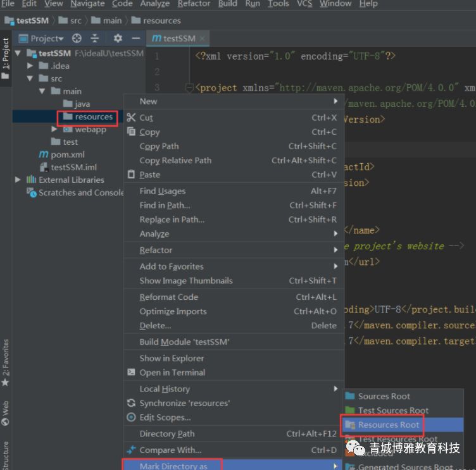Click the Resources Root folder icon
Viewport: 476px width, 470px height.
click(350, 425)
